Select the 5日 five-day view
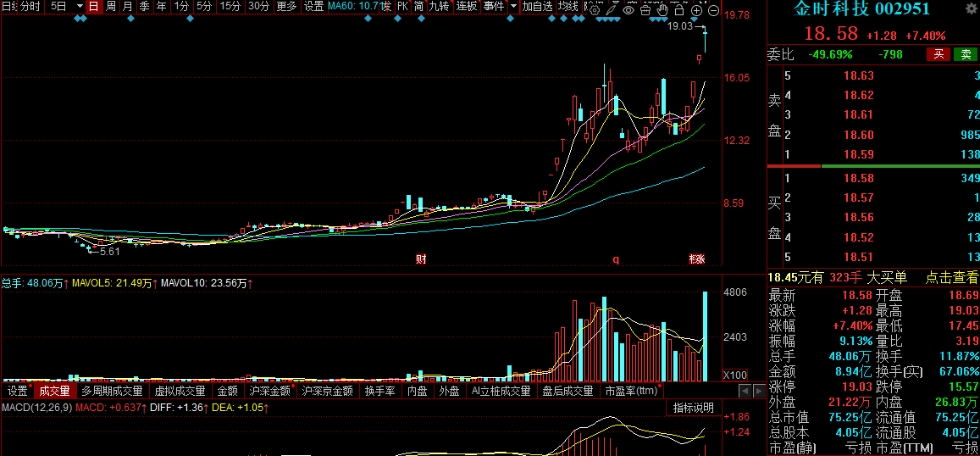Viewport: 980px width, 456px height. click(x=58, y=7)
